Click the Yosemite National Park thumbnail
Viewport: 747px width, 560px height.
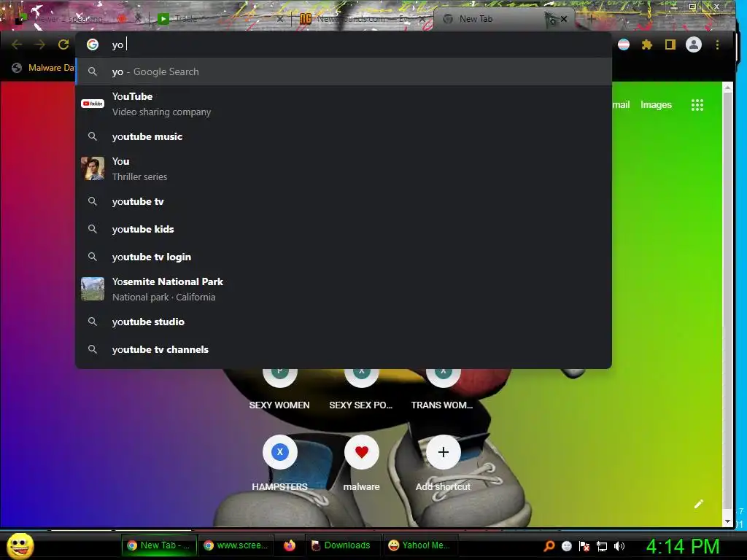pyautogui.click(x=93, y=289)
